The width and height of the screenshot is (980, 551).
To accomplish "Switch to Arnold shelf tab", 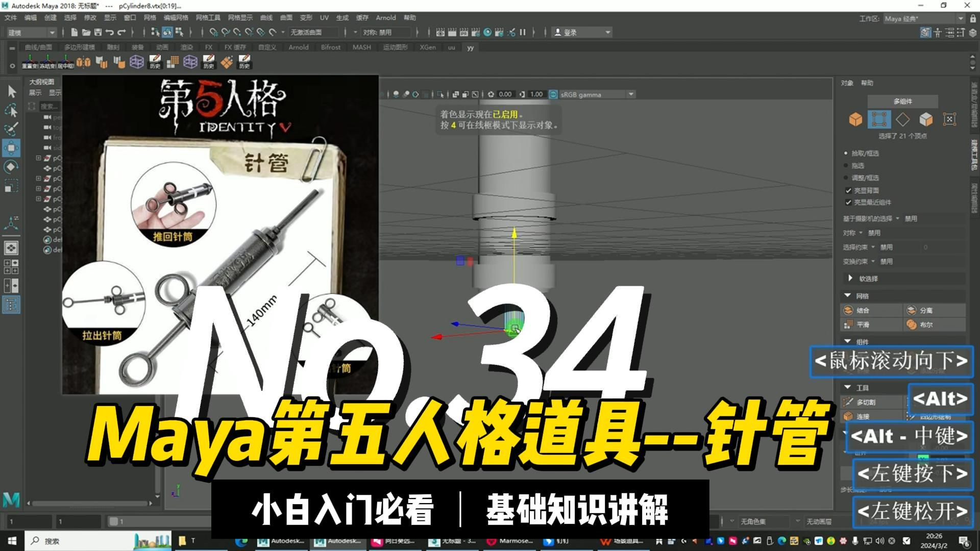I will [299, 47].
